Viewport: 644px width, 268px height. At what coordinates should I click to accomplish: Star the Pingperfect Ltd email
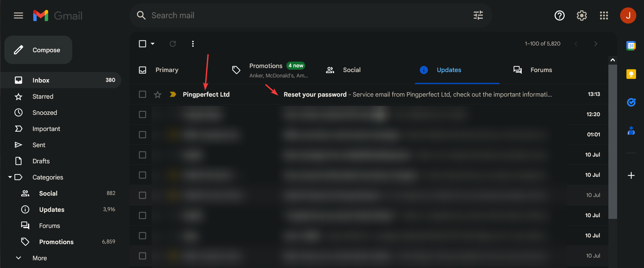158,95
